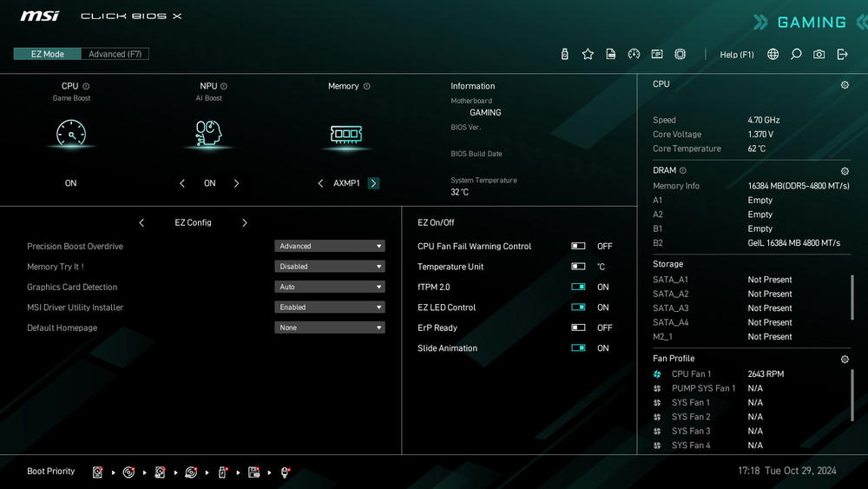Image resolution: width=868 pixels, height=489 pixels.
Task: Click the CPU chip icon in toolbar
Action: (x=680, y=54)
